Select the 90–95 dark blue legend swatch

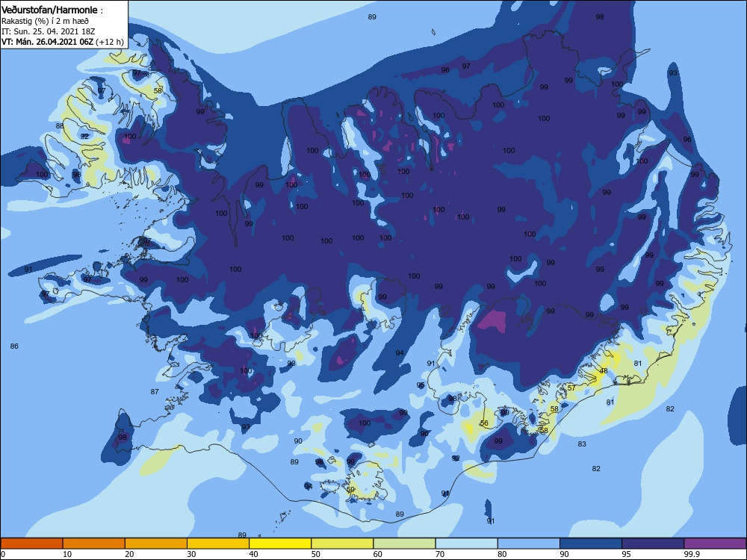coord(591,544)
